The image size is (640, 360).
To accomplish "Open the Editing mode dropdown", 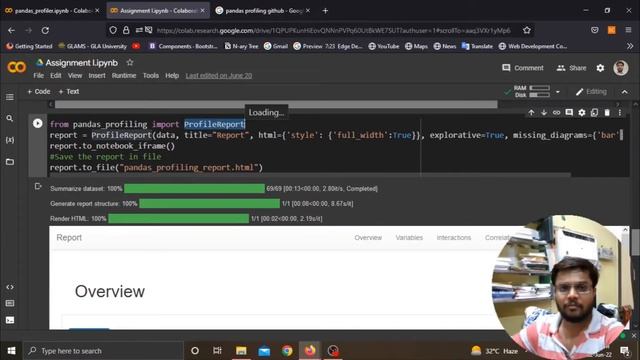I will point(591,92).
